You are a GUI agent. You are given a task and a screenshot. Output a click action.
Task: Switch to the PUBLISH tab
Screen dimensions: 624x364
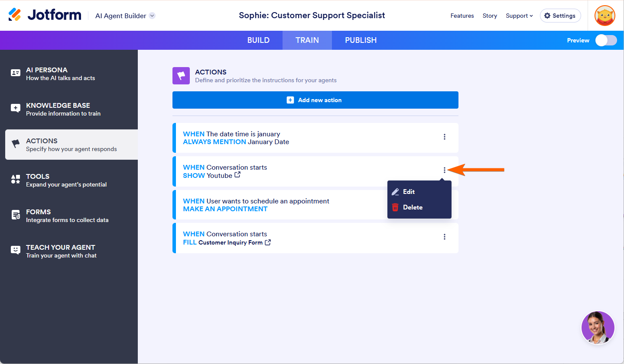[x=361, y=40]
